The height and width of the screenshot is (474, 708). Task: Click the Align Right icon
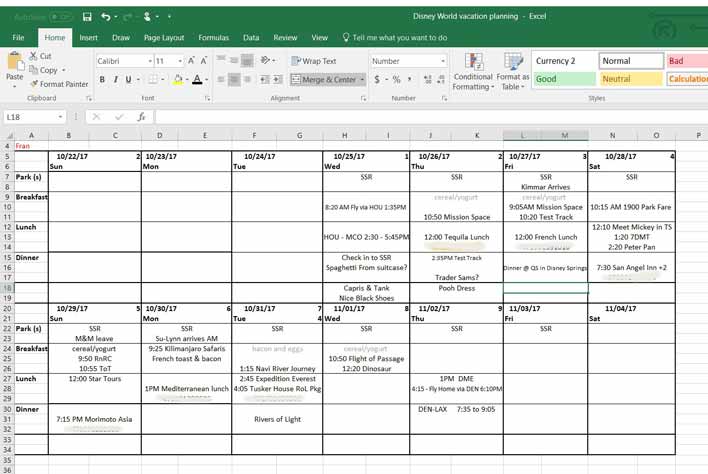[x=247, y=79]
